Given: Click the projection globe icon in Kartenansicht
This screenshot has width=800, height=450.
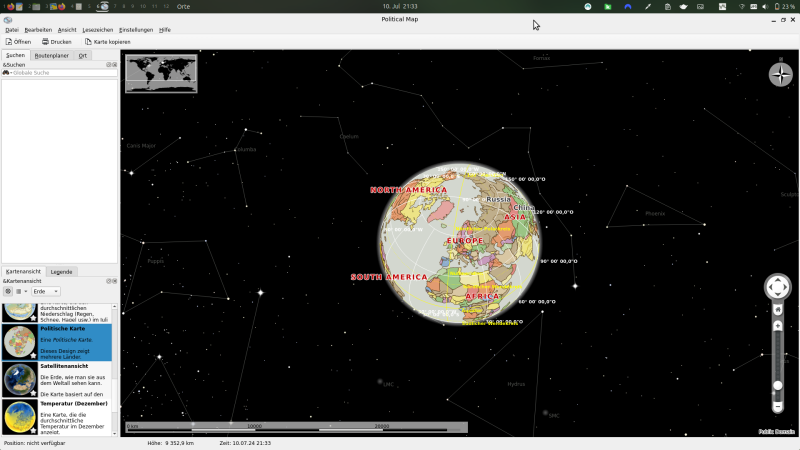Looking at the screenshot, I should (8, 291).
